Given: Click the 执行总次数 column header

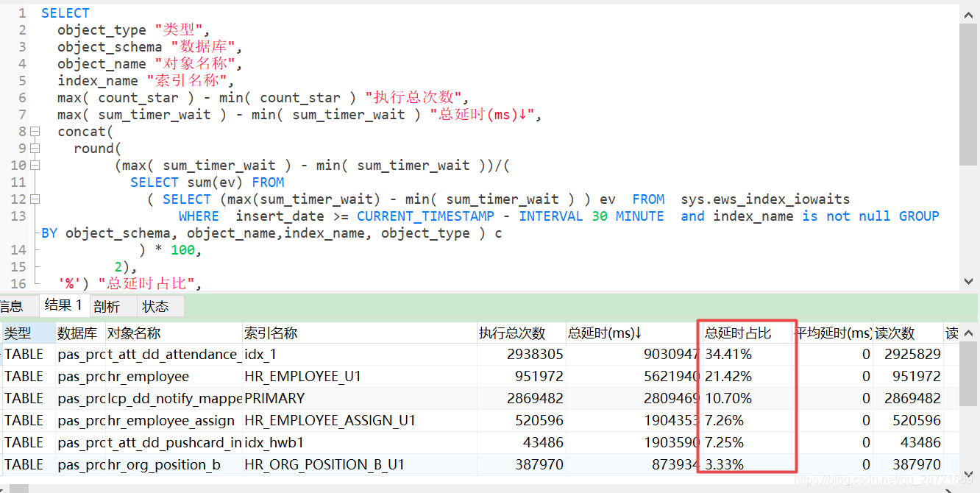Looking at the screenshot, I should (x=522, y=333).
